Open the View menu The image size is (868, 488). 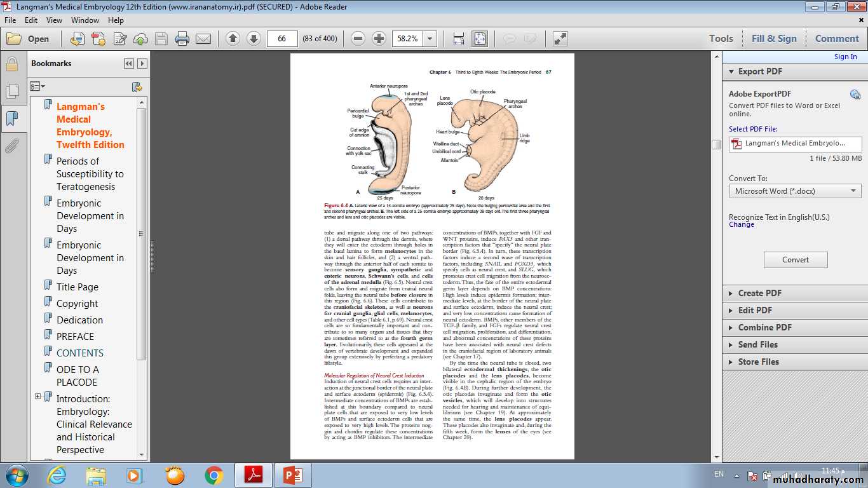(x=54, y=20)
